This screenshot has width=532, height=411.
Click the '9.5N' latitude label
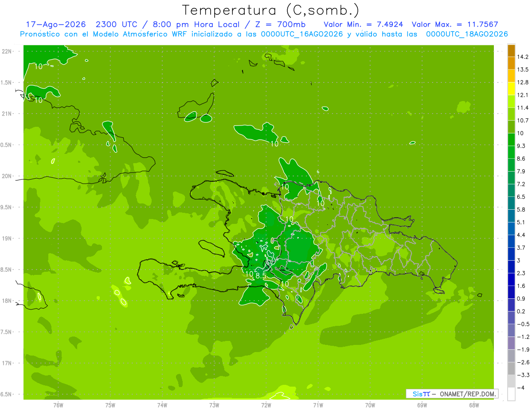[x=6, y=207]
